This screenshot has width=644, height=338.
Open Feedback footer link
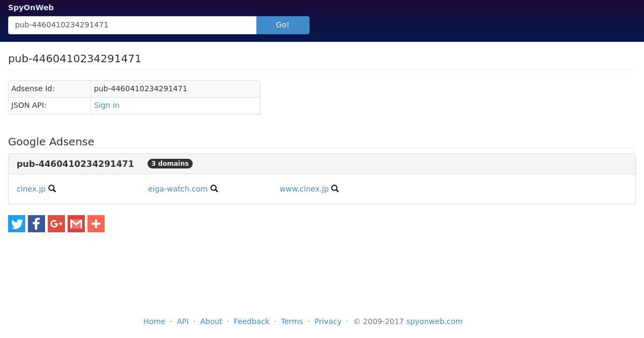pos(251,321)
